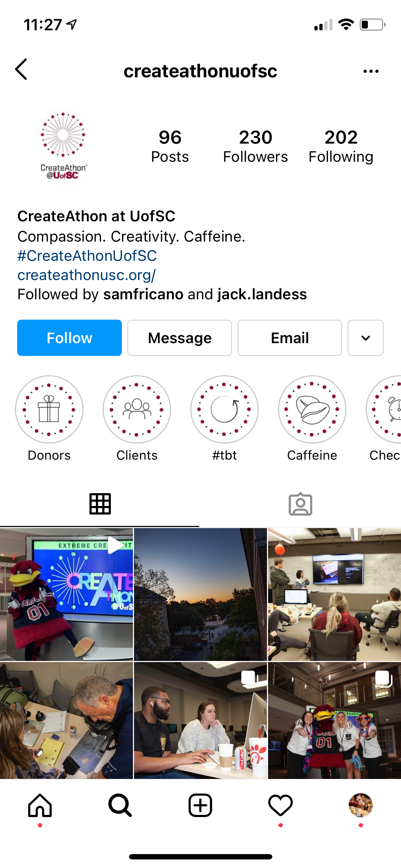The width and height of the screenshot is (401, 868).
Task: Toggle the Follow button
Action: 70,338
